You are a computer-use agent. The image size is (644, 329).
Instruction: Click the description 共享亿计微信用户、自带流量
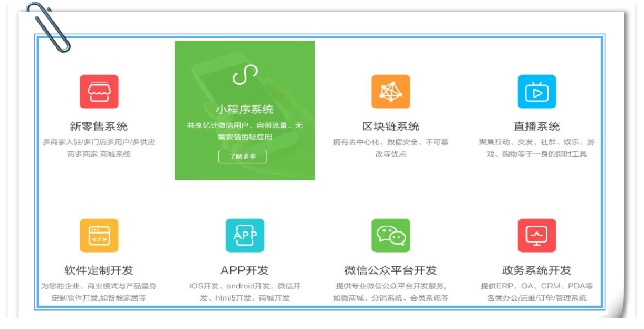(245, 131)
